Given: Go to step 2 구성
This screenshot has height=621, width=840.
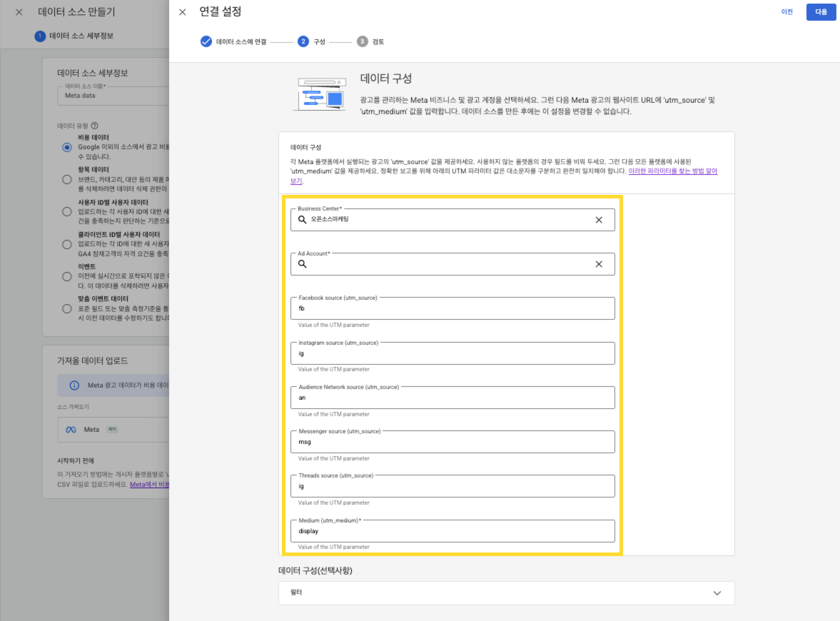Looking at the screenshot, I should pyautogui.click(x=303, y=41).
